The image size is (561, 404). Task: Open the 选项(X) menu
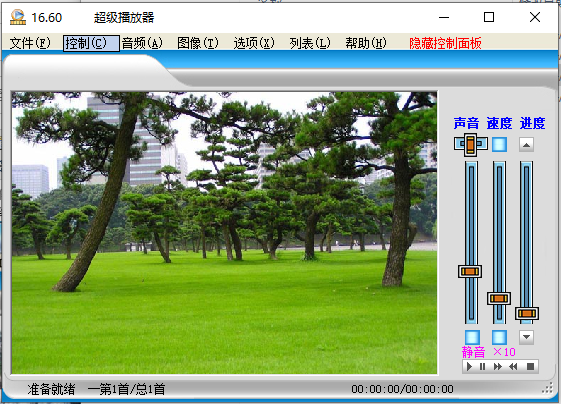pos(254,43)
